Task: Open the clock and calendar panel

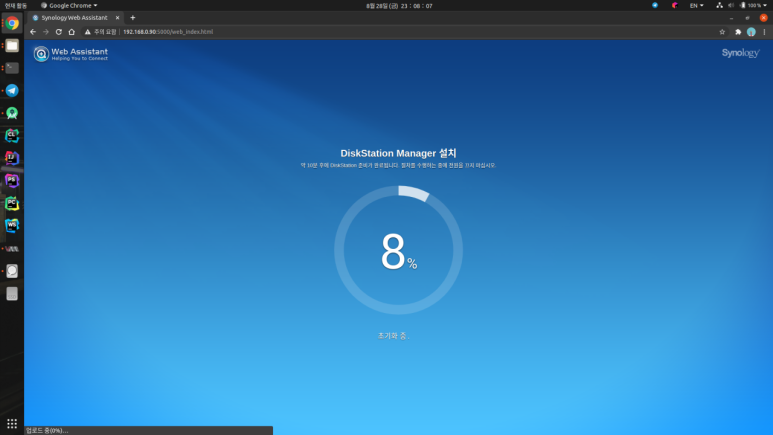Action: [x=399, y=6]
